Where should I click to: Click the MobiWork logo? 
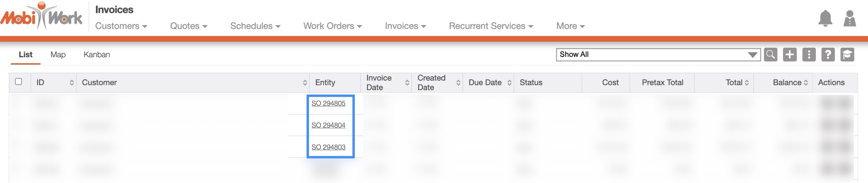coord(41,16)
